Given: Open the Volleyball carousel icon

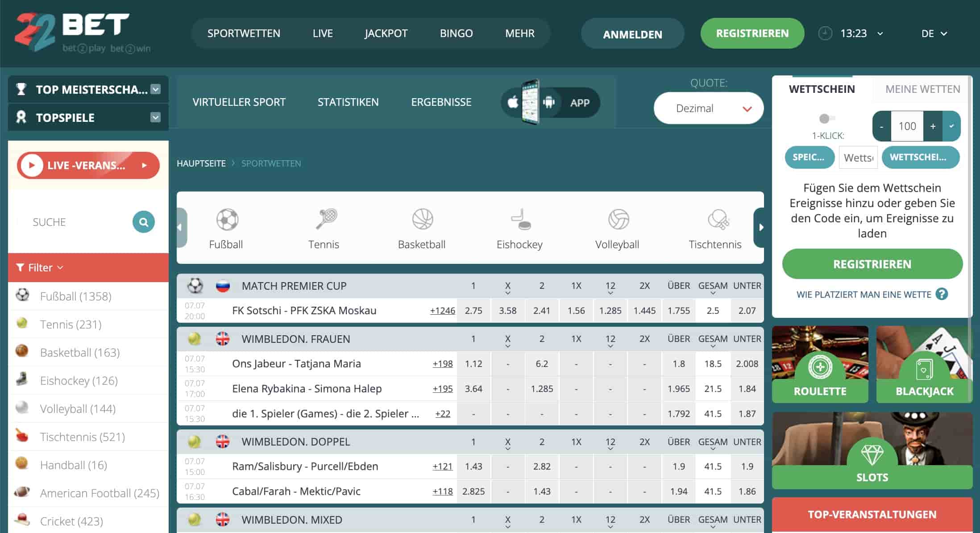Looking at the screenshot, I should click(x=618, y=219).
